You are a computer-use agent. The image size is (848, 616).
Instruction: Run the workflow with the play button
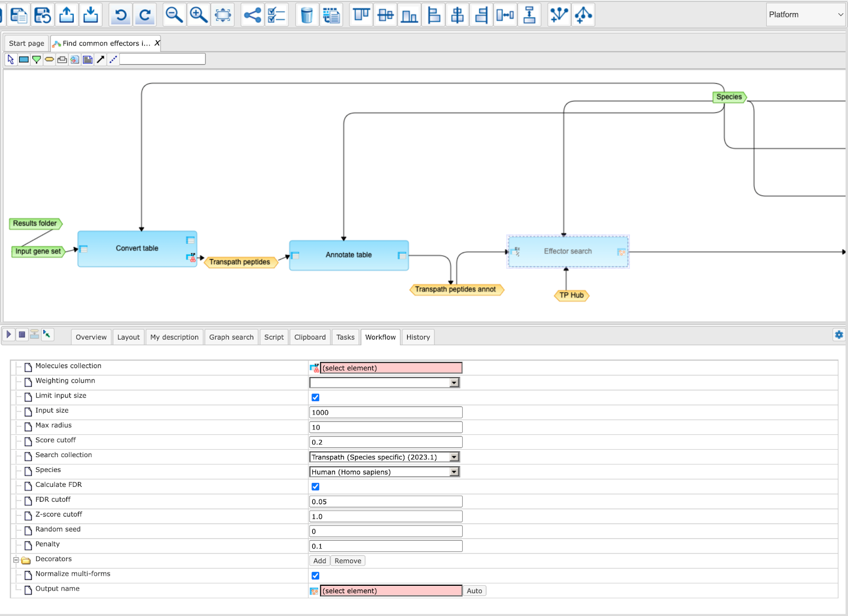click(9, 334)
